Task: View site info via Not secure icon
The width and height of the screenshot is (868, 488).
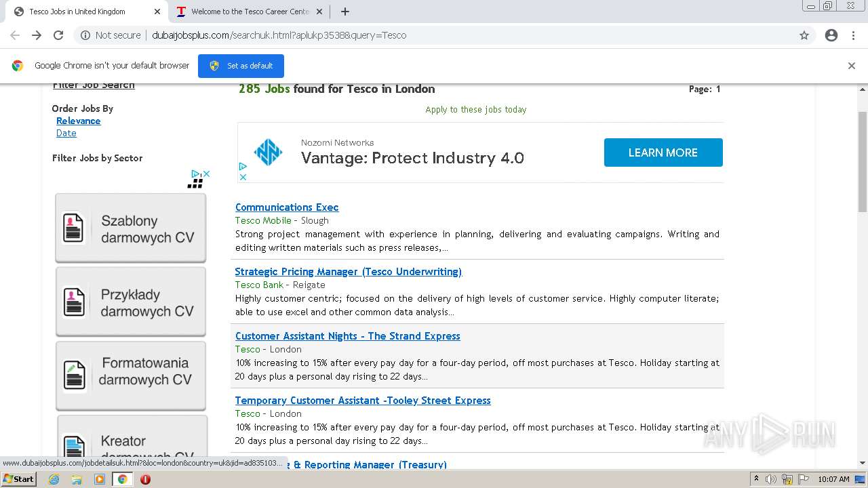Action: (x=85, y=35)
